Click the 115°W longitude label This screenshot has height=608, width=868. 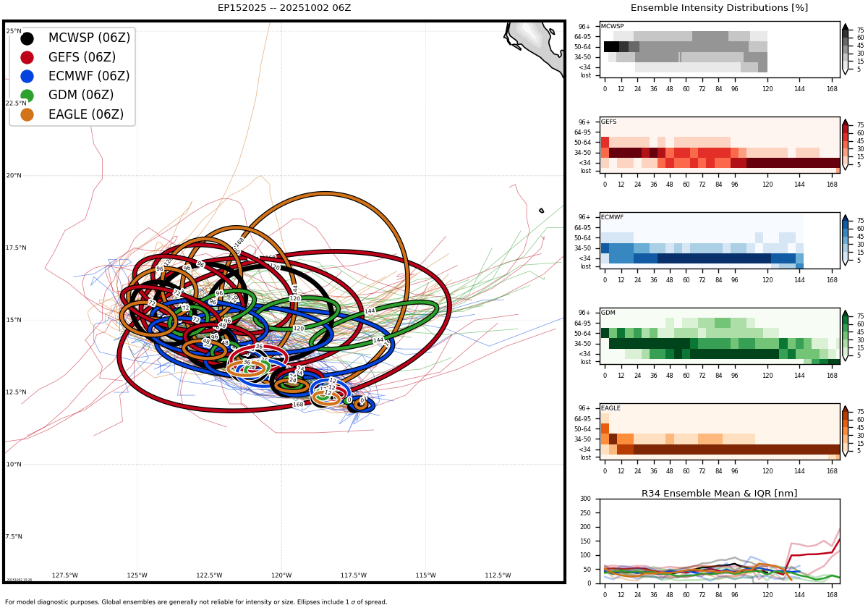tap(425, 576)
